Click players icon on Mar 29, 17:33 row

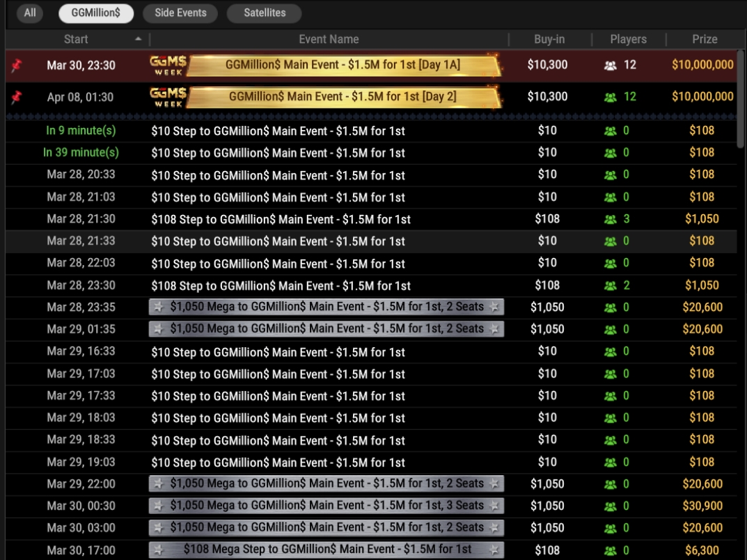611,397
